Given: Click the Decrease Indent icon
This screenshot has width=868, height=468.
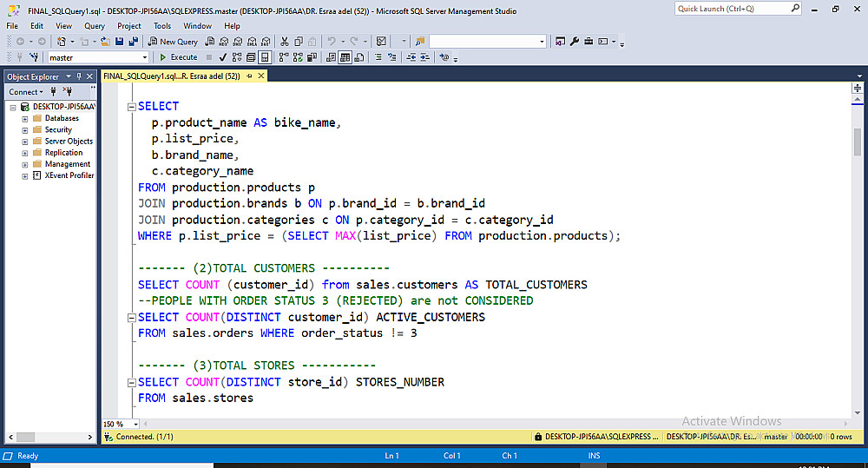Looking at the screenshot, I should (411, 57).
